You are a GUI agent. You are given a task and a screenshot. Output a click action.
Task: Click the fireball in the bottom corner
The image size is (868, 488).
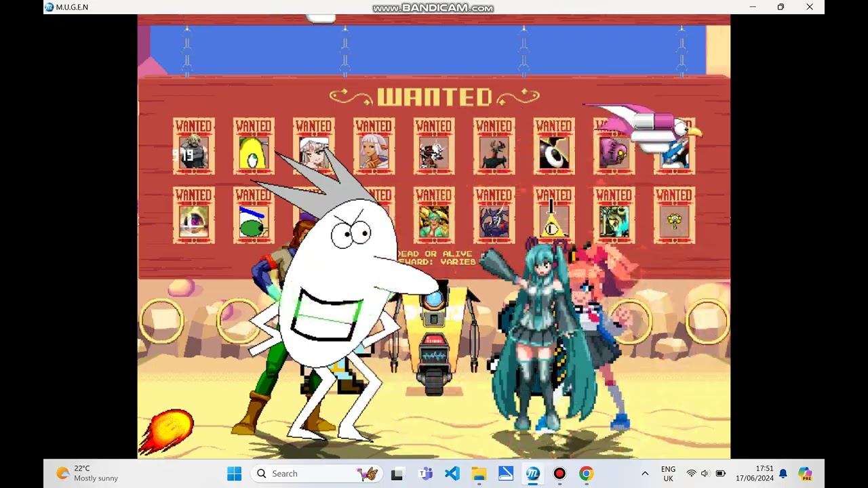(x=167, y=430)
